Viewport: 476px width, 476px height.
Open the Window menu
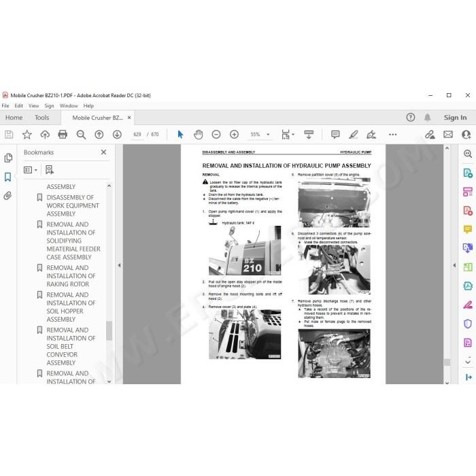coord(69,105)
